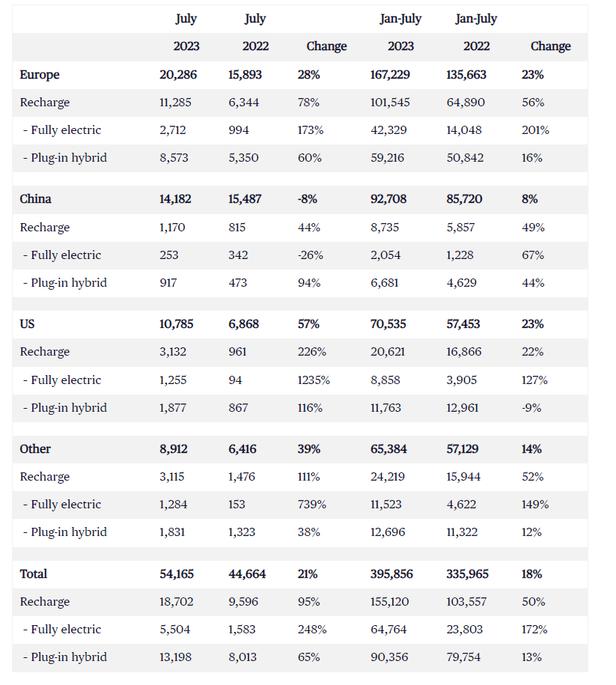This screenshot has width=616, height=685.
Task: Select the 739% change value
Action: click(x=311, y=505)
